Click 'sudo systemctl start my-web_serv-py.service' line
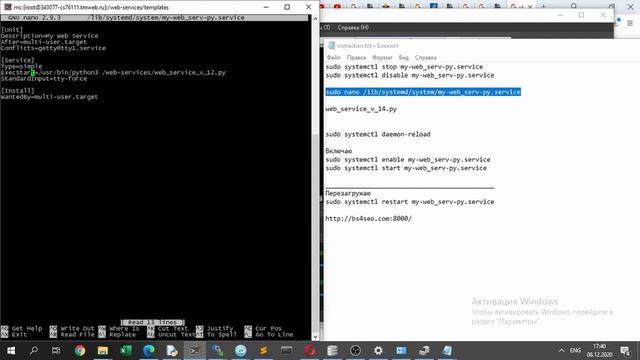 point(406,168)
